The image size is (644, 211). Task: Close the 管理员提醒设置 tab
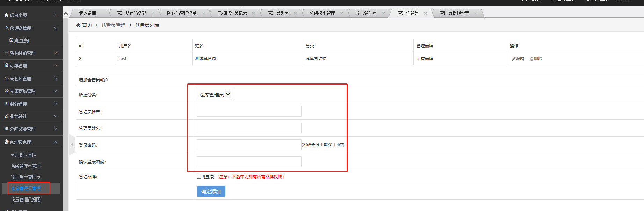476,13
